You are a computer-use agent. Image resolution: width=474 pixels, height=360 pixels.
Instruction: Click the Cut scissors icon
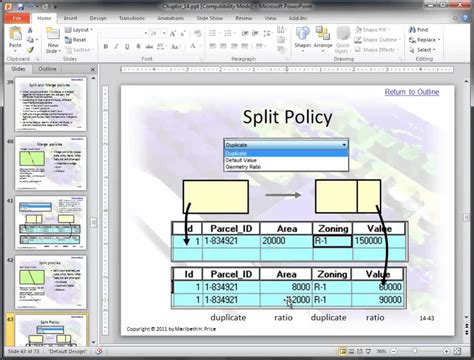[30, 30]
